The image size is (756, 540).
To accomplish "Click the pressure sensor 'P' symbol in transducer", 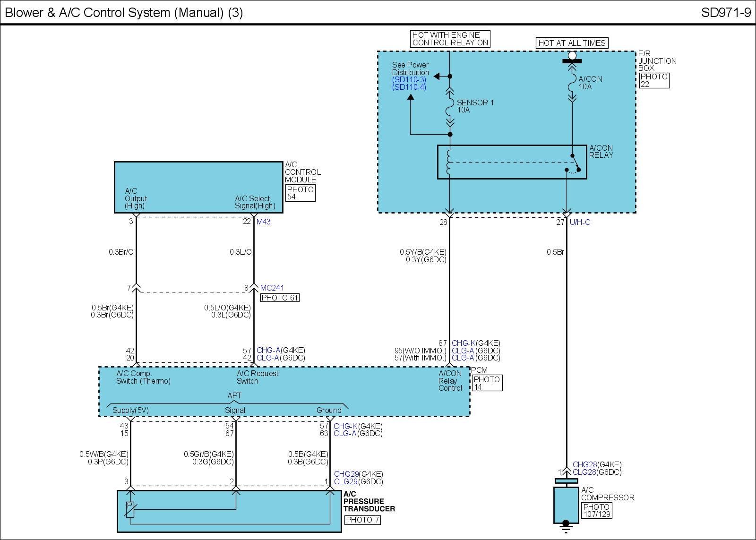I will (x=130, y=508).
